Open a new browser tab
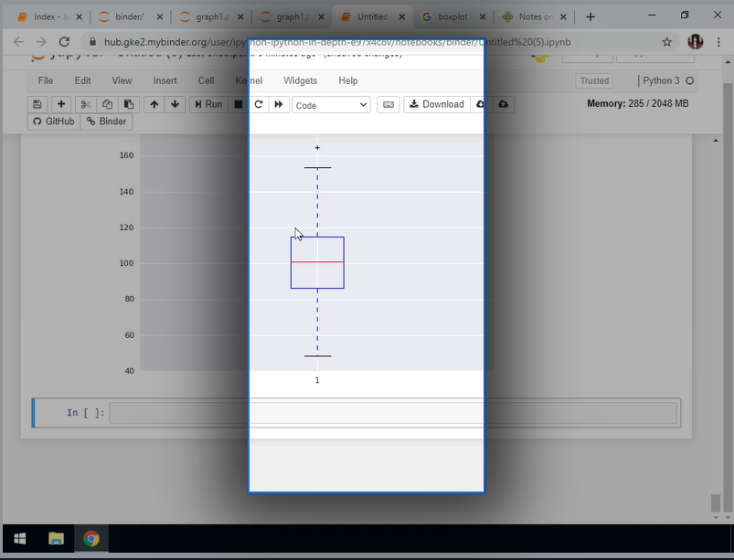 tap(590, 16)
